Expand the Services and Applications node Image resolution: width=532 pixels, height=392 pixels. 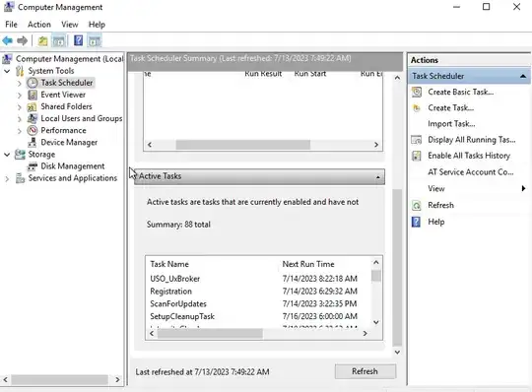coord(7,178)
